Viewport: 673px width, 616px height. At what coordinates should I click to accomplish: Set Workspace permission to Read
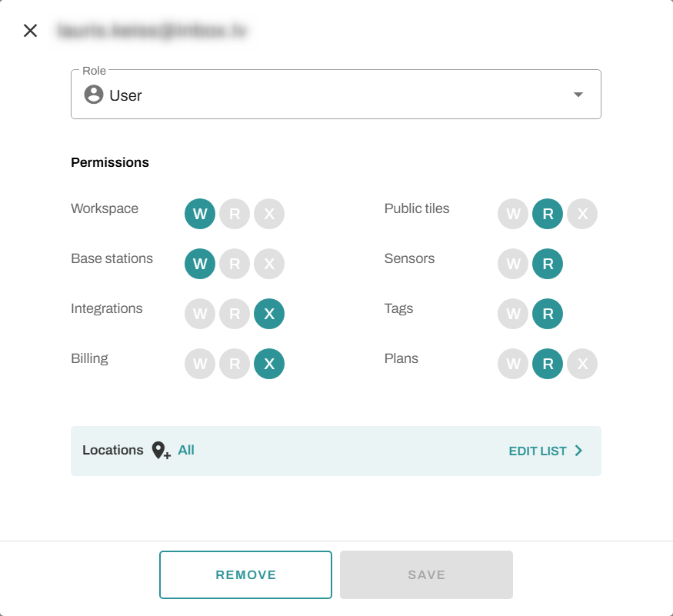tap(235, 215)
